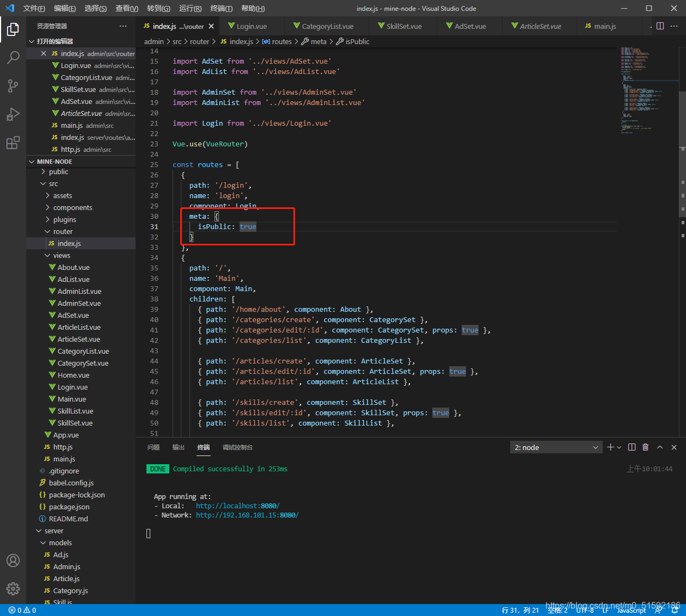Screen dimensions: 686x616
Task: Open the Source Control view
Action: coord(13,86)
